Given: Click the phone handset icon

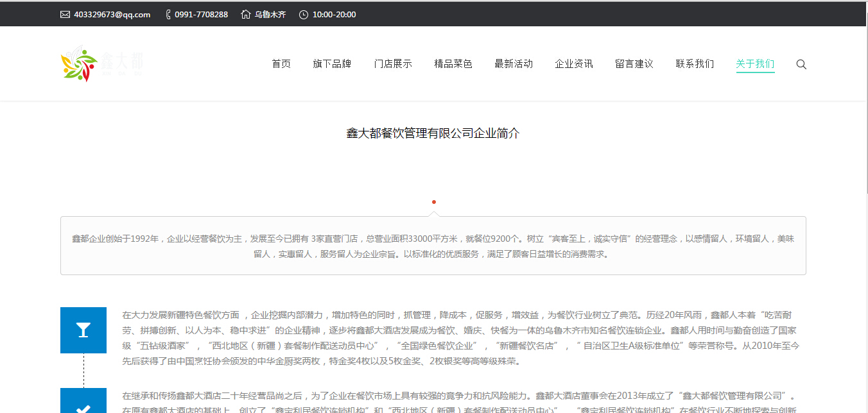Looking at the screenshot, I should point(168,15).
